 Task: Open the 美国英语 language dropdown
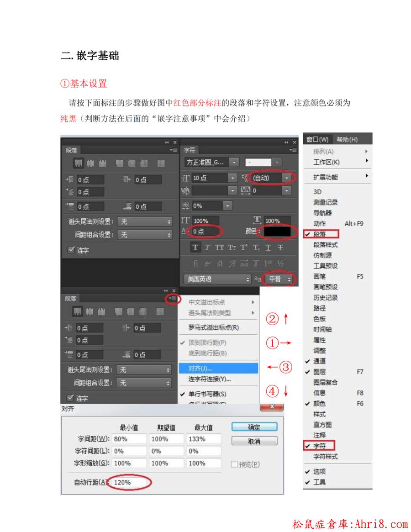(217, 279)
